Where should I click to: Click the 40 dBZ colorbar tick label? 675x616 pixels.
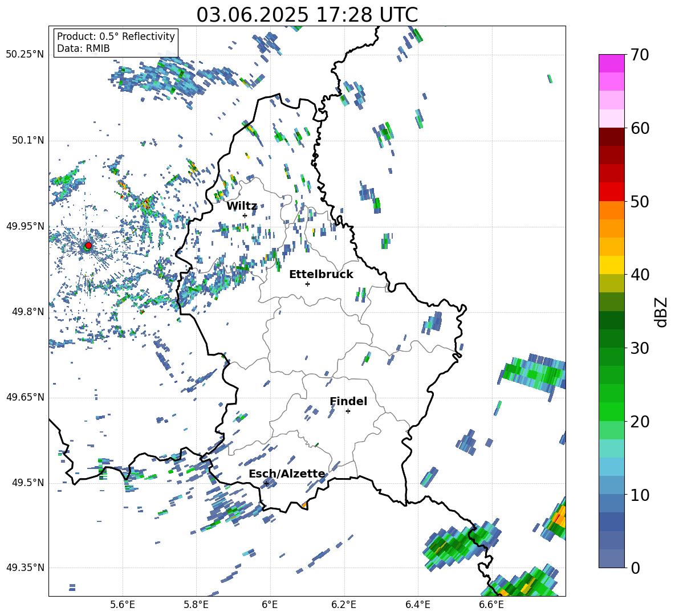(640, 275)
